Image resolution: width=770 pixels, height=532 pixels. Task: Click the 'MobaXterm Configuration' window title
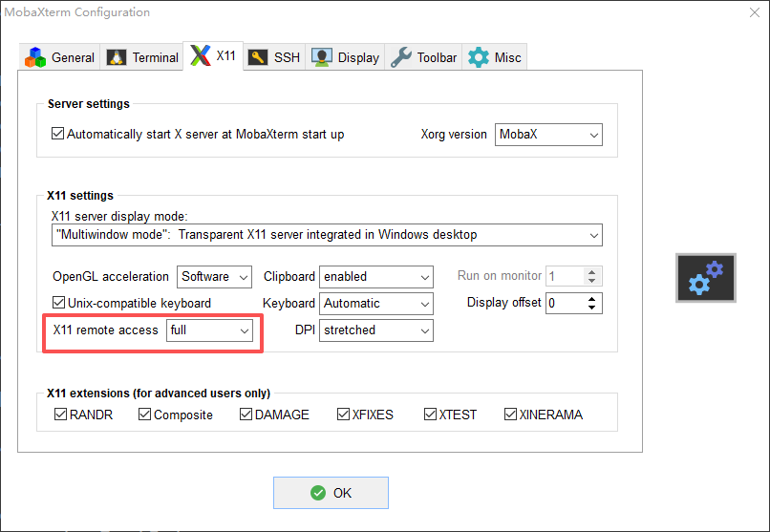click(x=77, y=12)
